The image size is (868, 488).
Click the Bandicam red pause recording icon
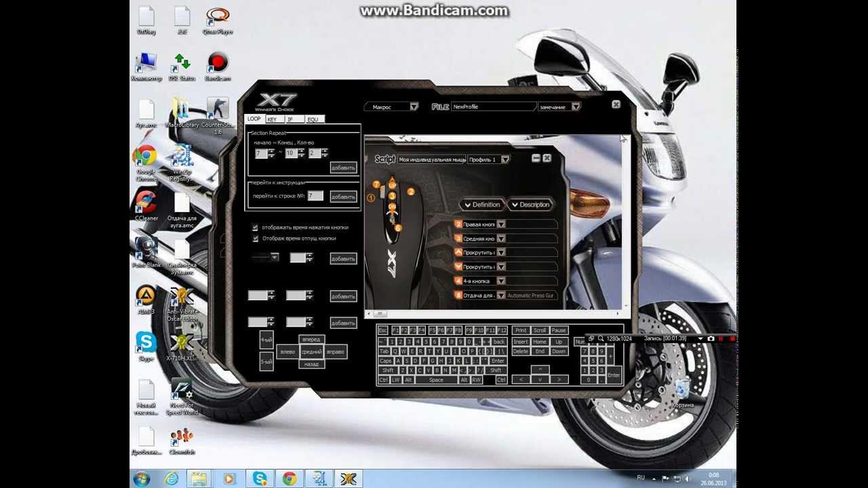coord(721,338)
